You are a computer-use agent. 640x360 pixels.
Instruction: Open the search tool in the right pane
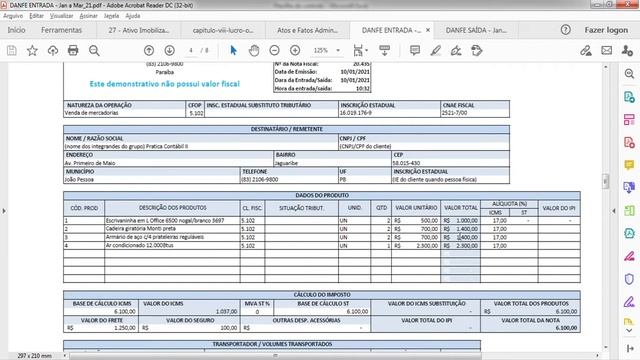click(629, 74)
